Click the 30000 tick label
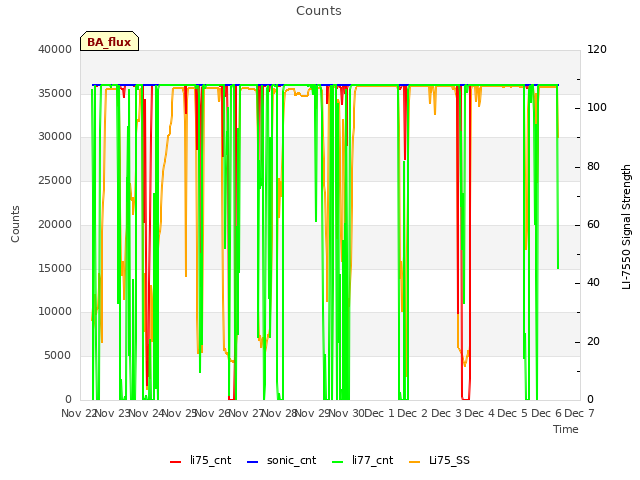The width and height of the screenshot is (640, 480). (x=55, y=137)
